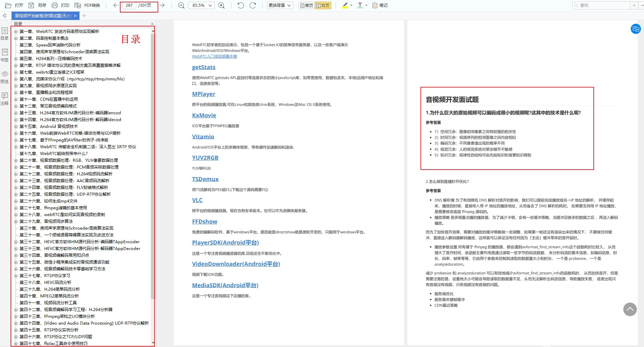Viewport: 644px width, 347px height.
Task: Click the search magnifier icon
Action: point(576,5)
